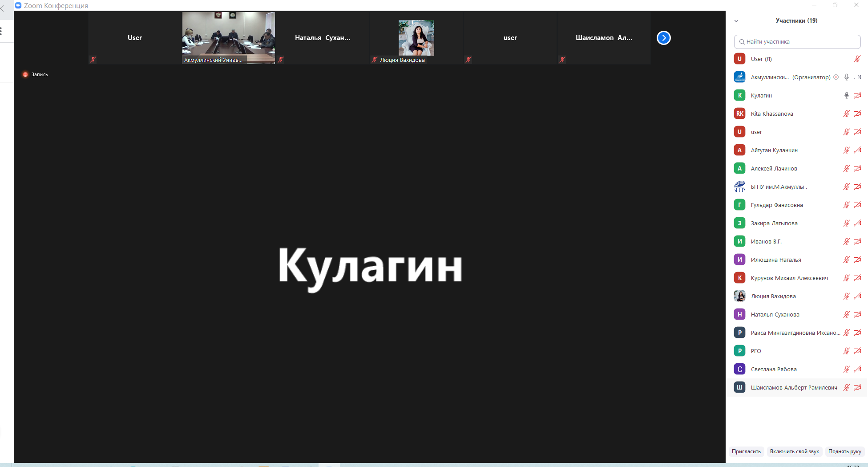
Task: Click the next video thumbnails arrow
Action: (663, 38)
